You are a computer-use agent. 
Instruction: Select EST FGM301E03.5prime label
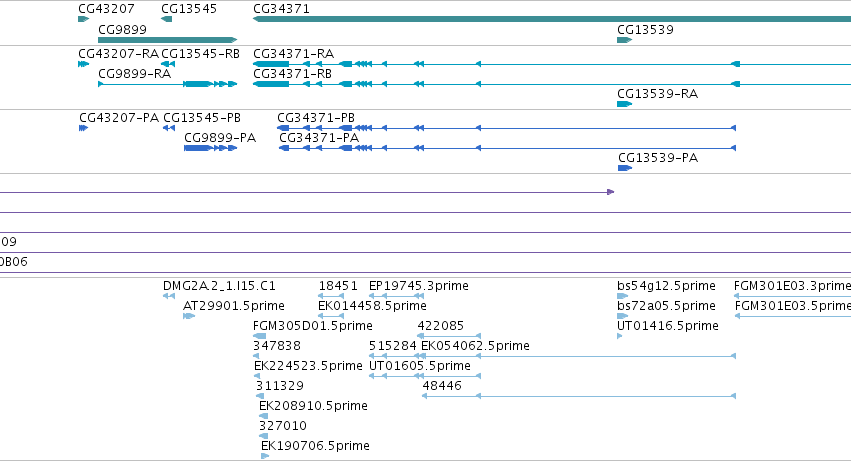[x=793, y=306]
